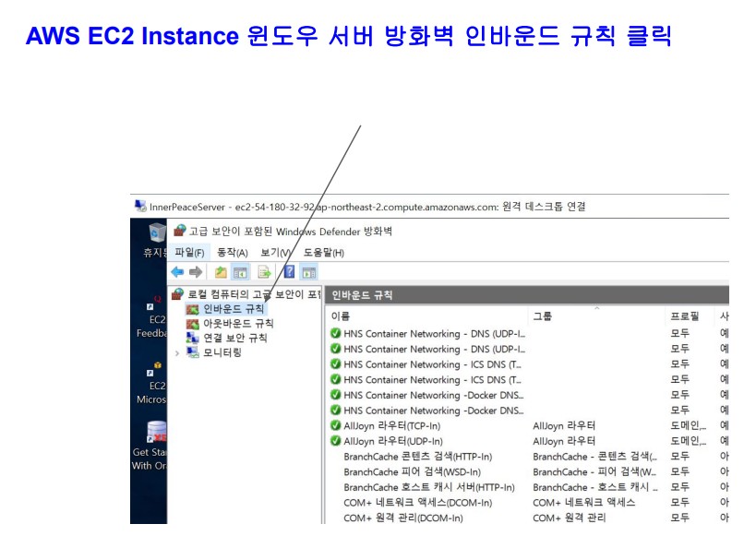Click the Export List toolbar icon
Screen dimensions: 756x536
[264, 273]
